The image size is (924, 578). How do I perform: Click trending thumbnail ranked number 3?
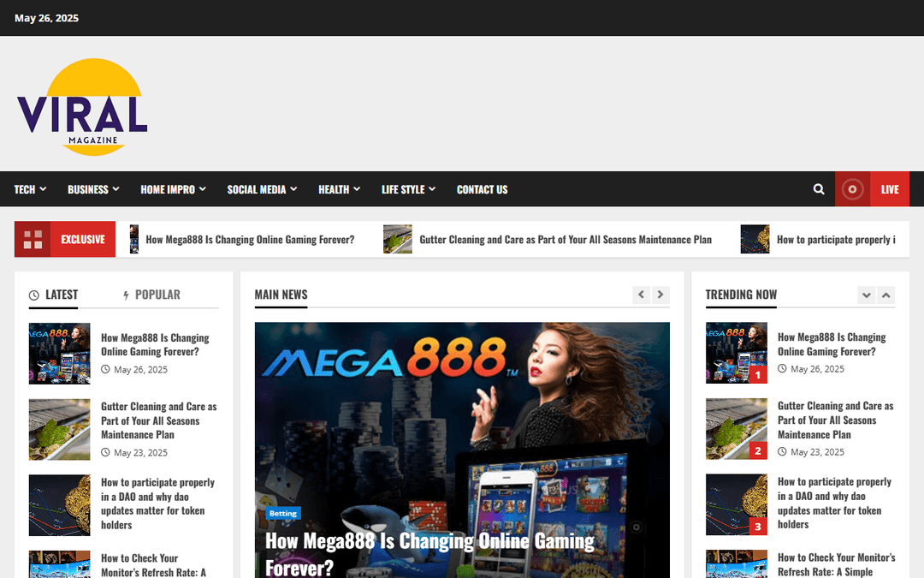(x=737, y=505)
